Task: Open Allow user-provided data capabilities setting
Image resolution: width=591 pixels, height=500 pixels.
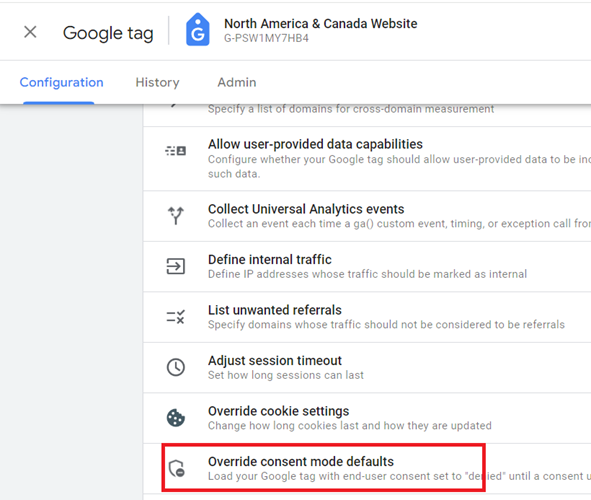Action: pos(367,159)
